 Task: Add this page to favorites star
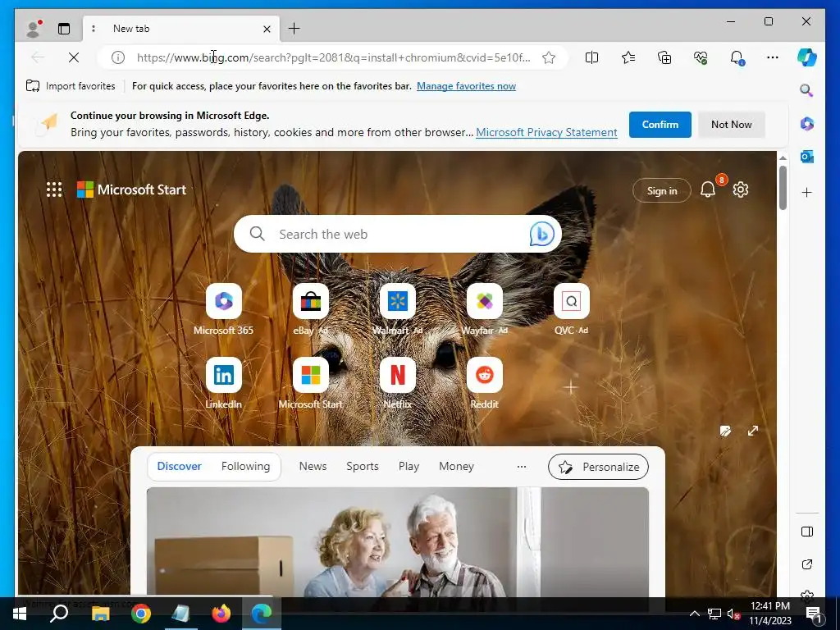(x=549, y=57)
